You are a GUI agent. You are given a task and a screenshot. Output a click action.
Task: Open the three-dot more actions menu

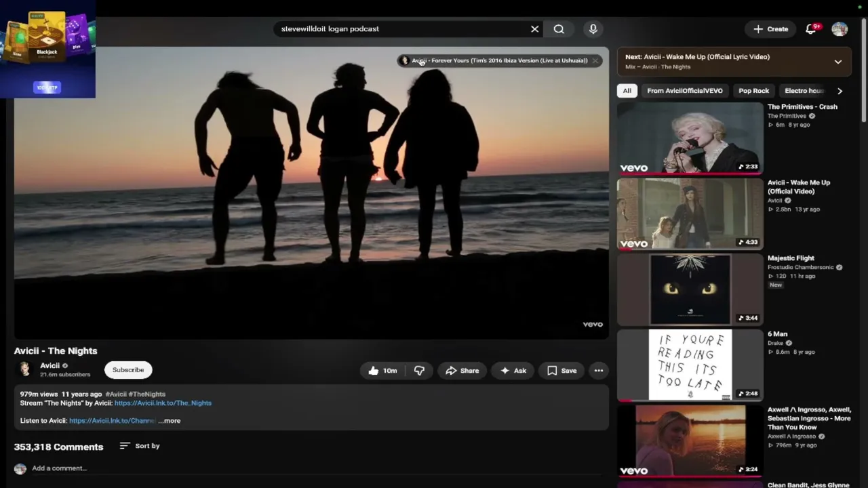[599, 371]
